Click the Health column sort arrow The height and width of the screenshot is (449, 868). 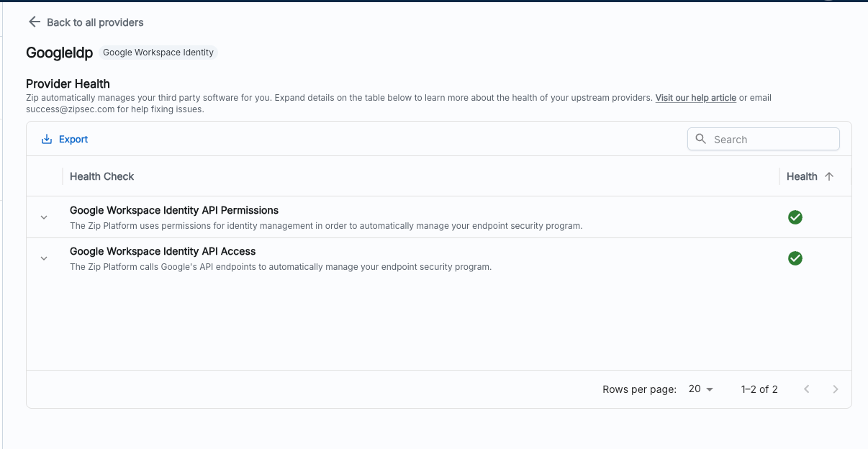pyautogui.click(x=829, y=176)
